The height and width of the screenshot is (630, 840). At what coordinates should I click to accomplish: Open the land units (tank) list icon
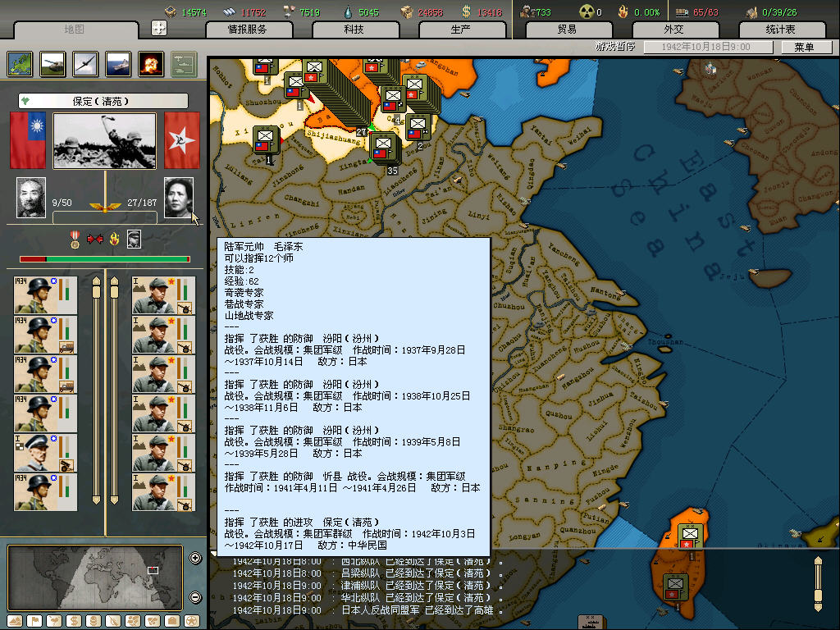coord(53,64)
